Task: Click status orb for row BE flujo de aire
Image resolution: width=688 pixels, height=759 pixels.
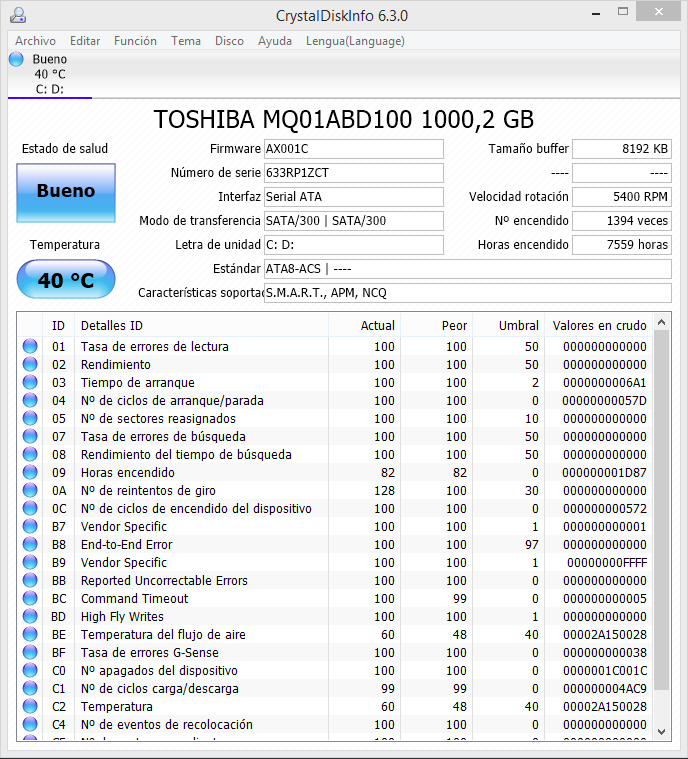Action: (30, 634)
